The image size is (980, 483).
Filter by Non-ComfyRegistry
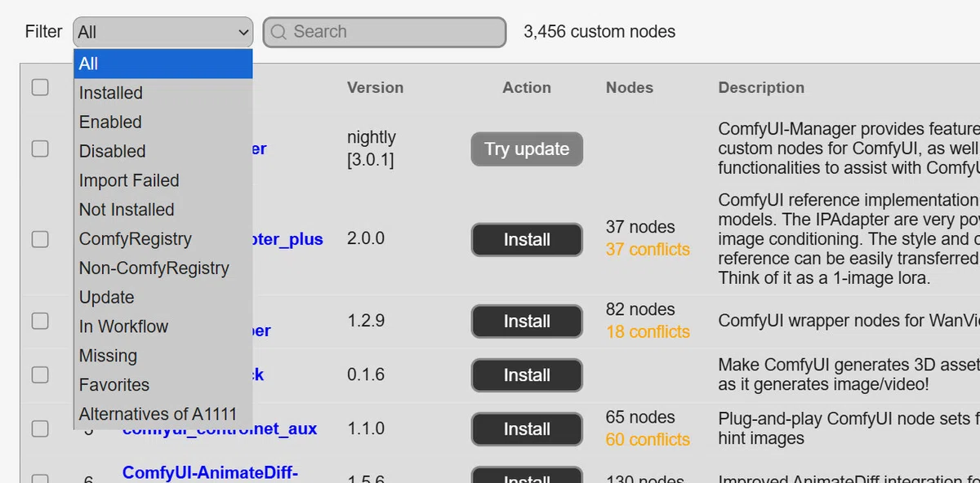[x=163, y=268]
